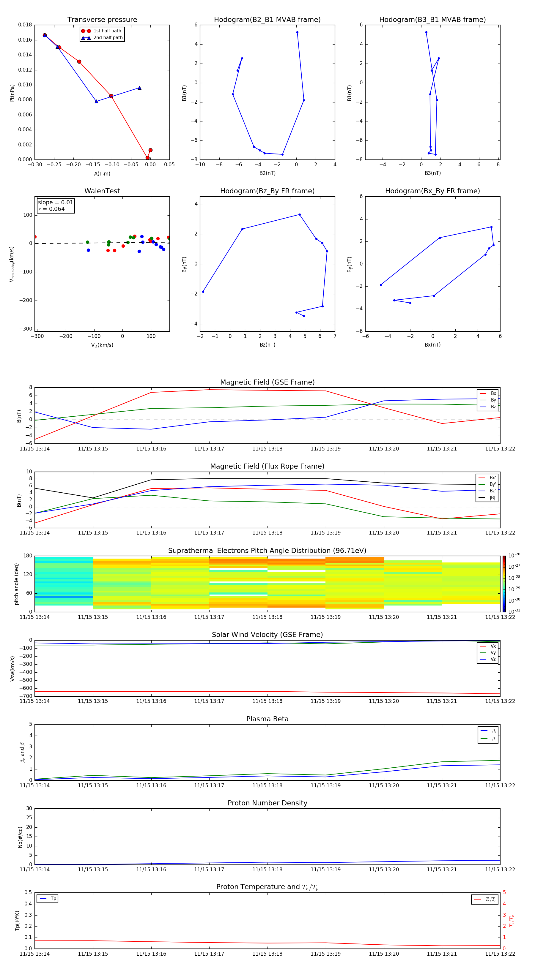Viewport: 535px width, 980px height.
Task: Click the leftmost point in Bz_By hodogram
Action: tap(203, 292)
